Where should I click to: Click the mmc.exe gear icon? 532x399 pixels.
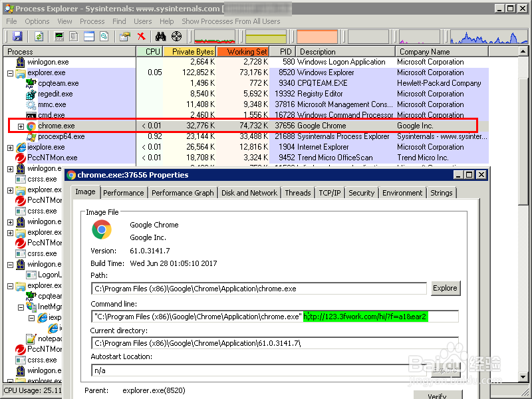(31, 104)
